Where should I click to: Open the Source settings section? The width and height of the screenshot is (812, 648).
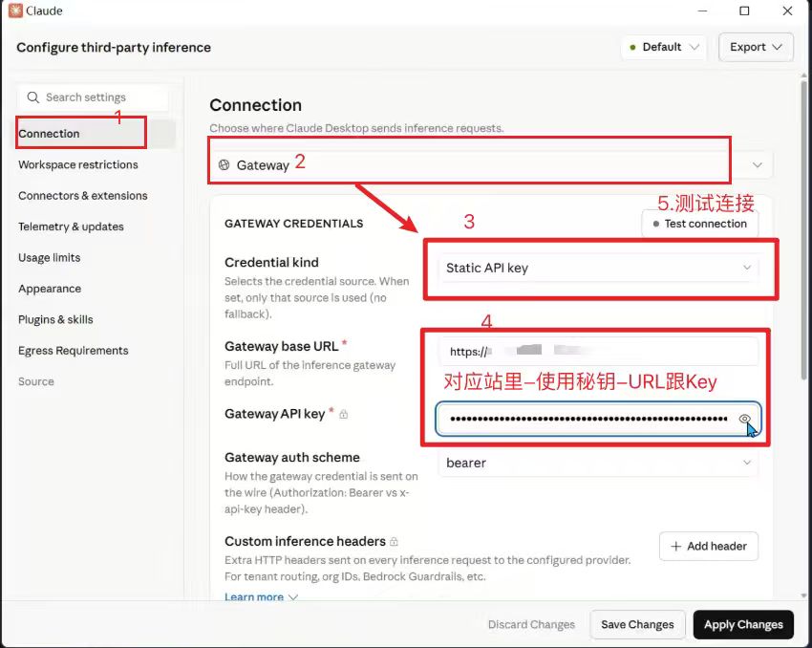(x=36, y=381)
